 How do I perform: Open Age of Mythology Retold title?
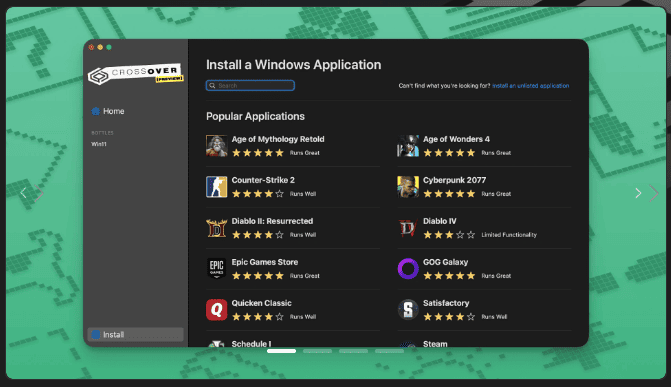[278, 139]
